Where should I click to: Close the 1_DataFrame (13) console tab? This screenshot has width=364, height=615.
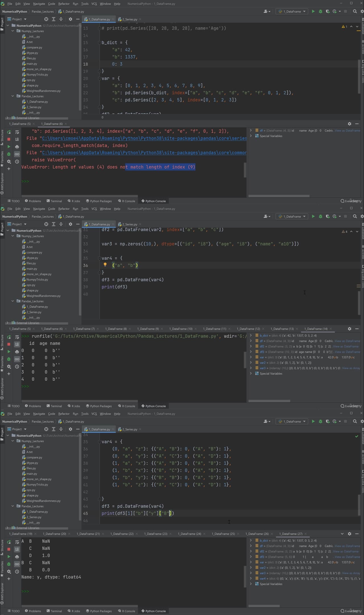click(x=297, y=329)
